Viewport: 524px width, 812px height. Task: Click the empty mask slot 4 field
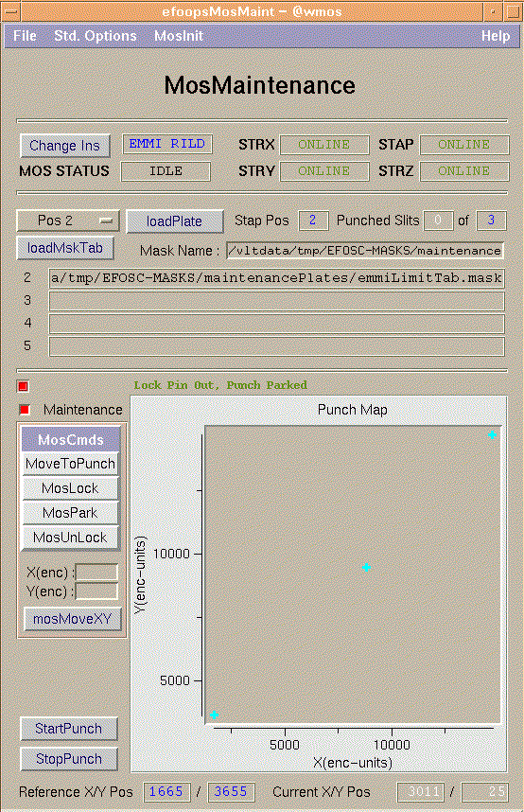[x=276, y=324]
